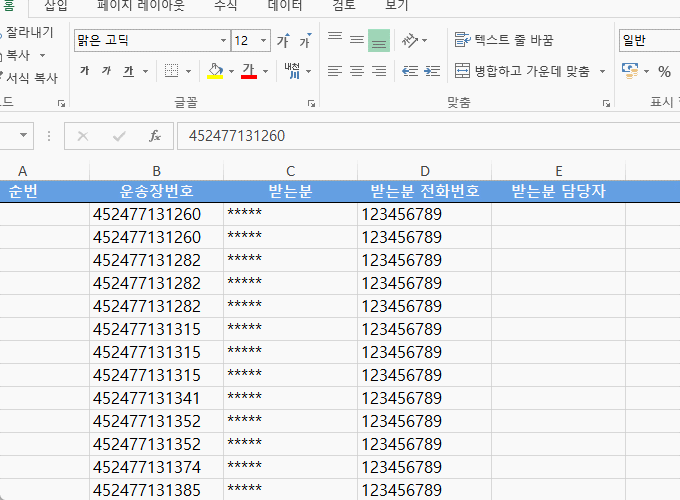This screenshot has height=500, width=680.
Task: Select the 받는분 전화번호 header cell
Action: [x=425, y=191]
